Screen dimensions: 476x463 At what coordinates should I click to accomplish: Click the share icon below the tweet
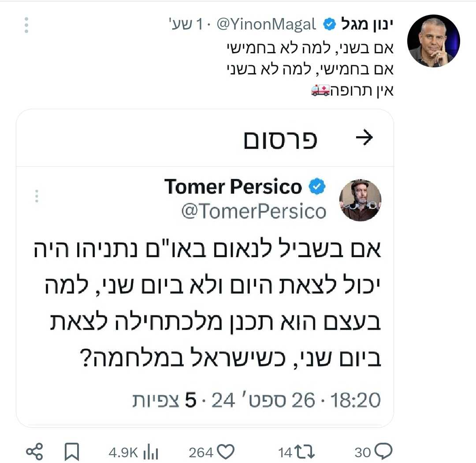pos(34,452)
